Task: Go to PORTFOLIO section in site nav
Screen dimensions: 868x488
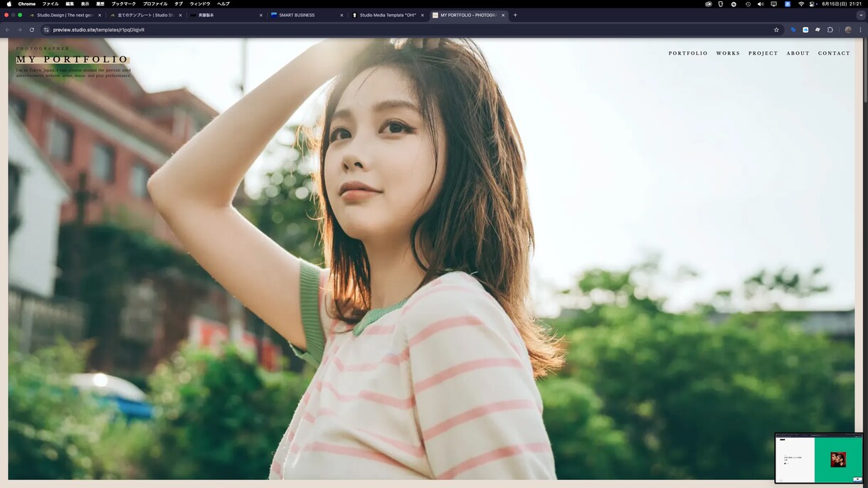Action: pos(688,53)
